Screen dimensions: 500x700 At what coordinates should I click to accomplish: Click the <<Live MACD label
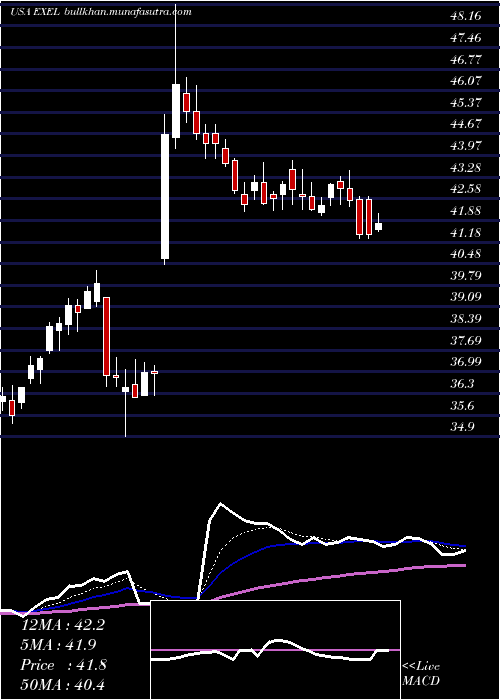[421, 673]
